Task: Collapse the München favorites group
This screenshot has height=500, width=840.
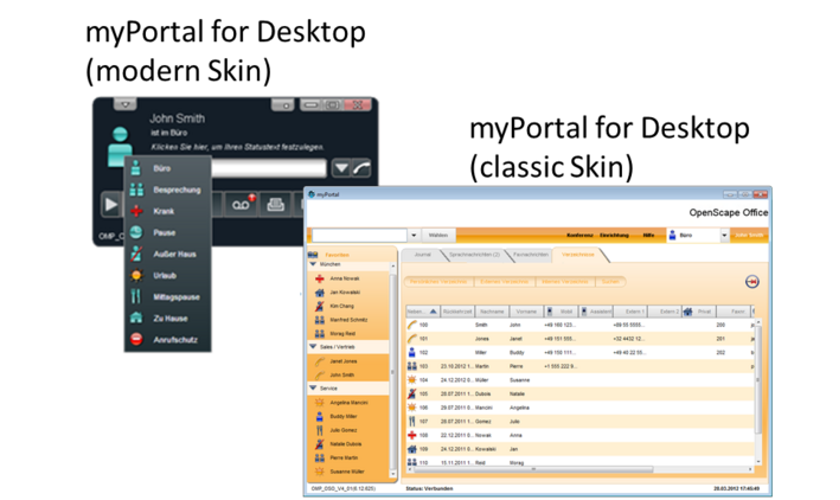Action: click(x=313, y=264)
